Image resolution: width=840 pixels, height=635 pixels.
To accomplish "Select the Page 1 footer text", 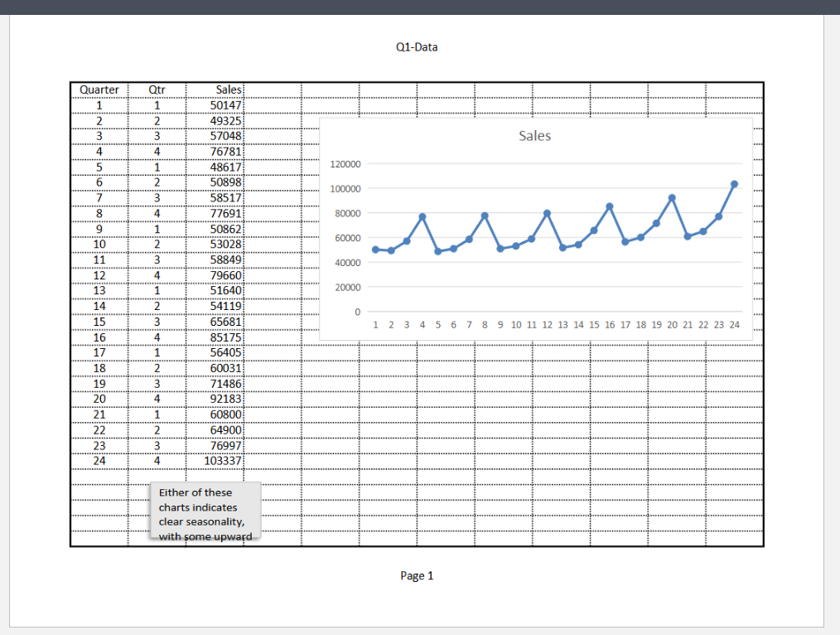I will tap(416, 575).
